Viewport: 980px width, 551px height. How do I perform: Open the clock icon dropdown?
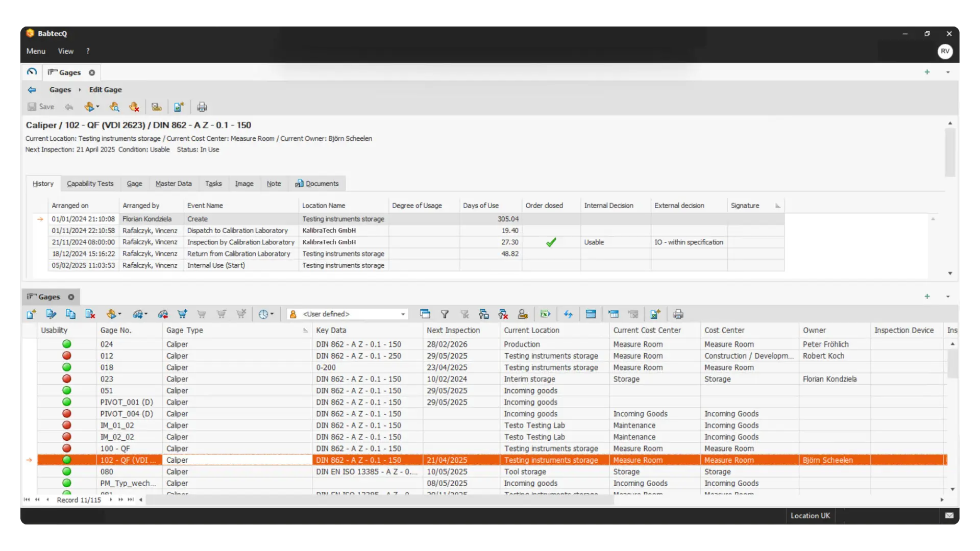(x=272, y=314)
